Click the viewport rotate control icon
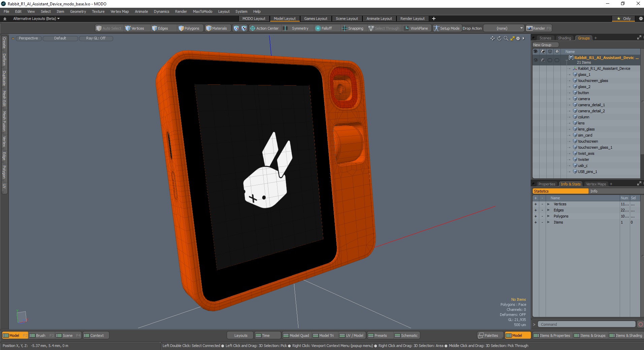This screenshot has width=644, height=350. coord(499,38)
